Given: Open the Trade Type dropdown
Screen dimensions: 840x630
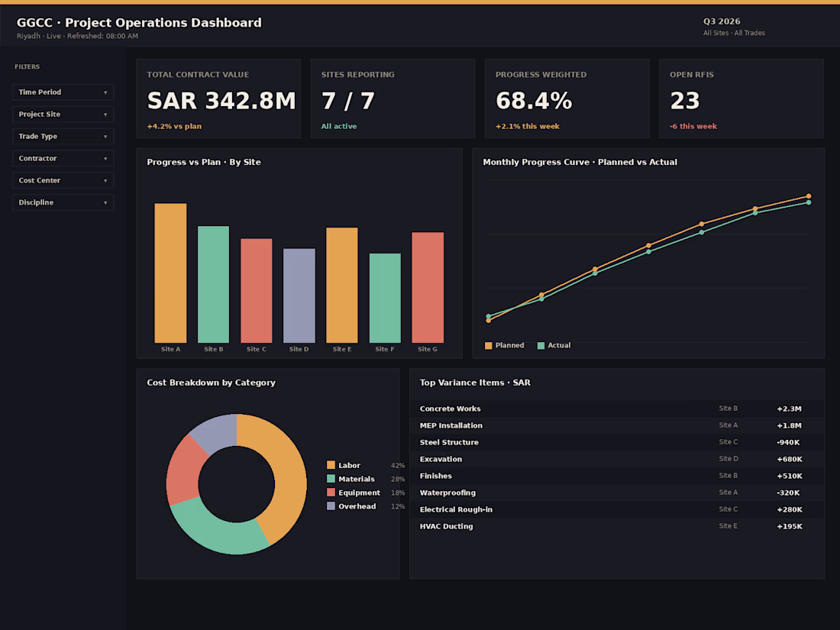Looking at the screenshot, I should (x=63, y=136).
